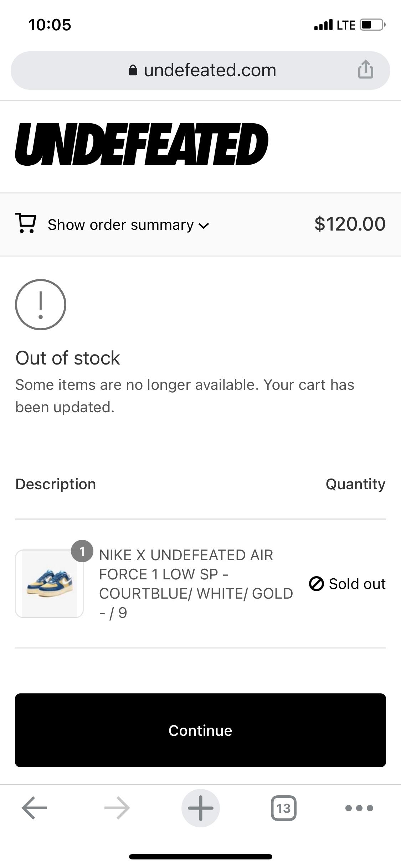Tap the Nike x Undefeated product name
The width and height of the screenshot is (401, 868).
point(196,584)
